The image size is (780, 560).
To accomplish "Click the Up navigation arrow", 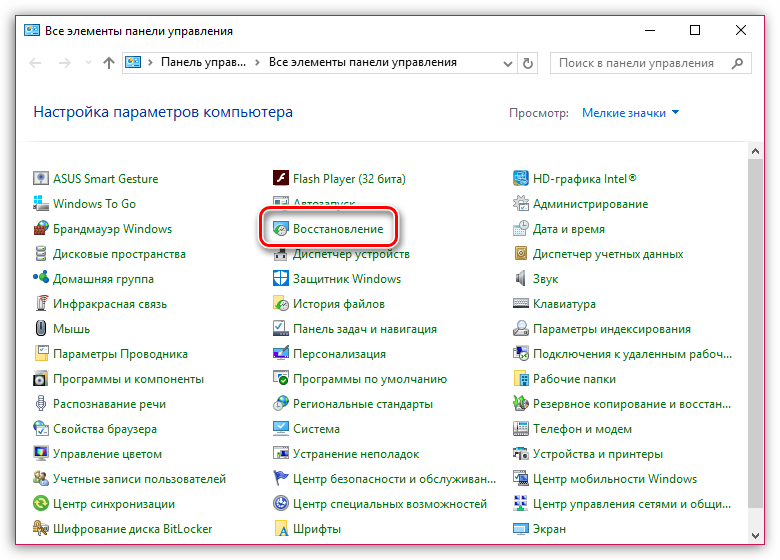I will pyautogui.click(x=108, y=63).
